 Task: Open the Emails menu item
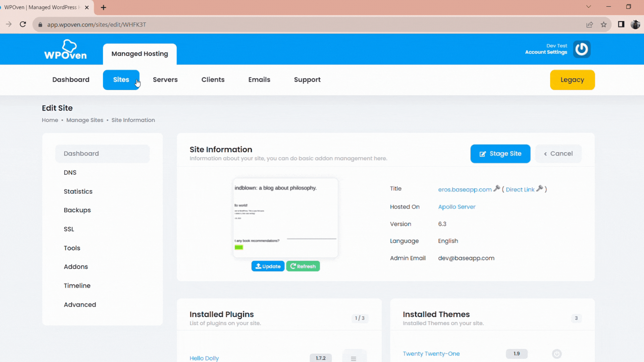coord(259,80)
